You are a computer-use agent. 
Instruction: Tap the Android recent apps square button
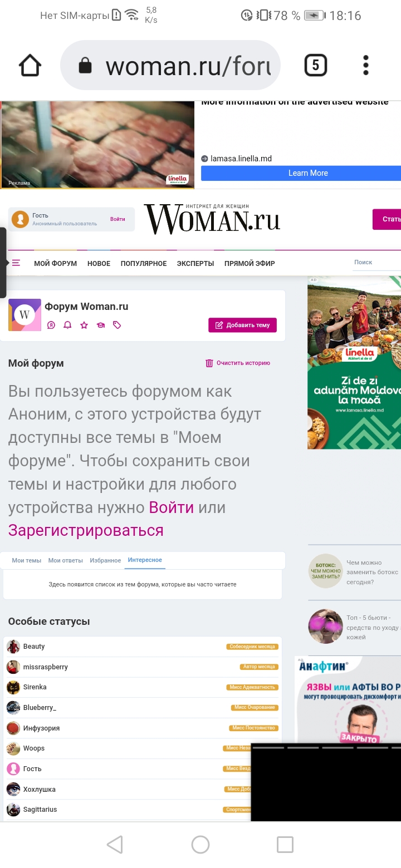[x=285, y=845]
